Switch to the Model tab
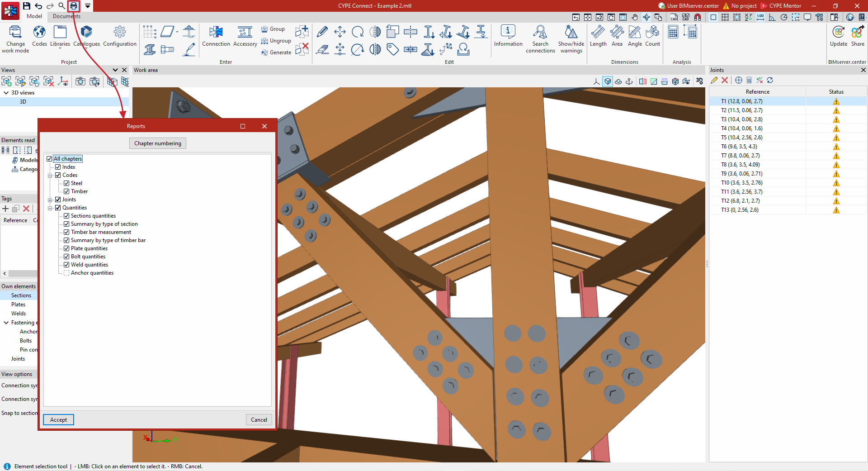The image size is (868, 471). [x=34, y=16]
